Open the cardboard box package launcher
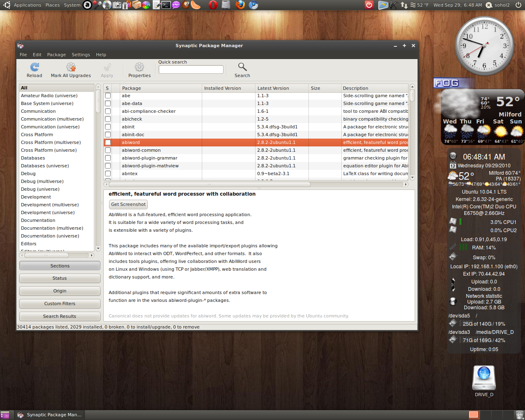Screen dimensions: 525x420 (x=137, y=5)
